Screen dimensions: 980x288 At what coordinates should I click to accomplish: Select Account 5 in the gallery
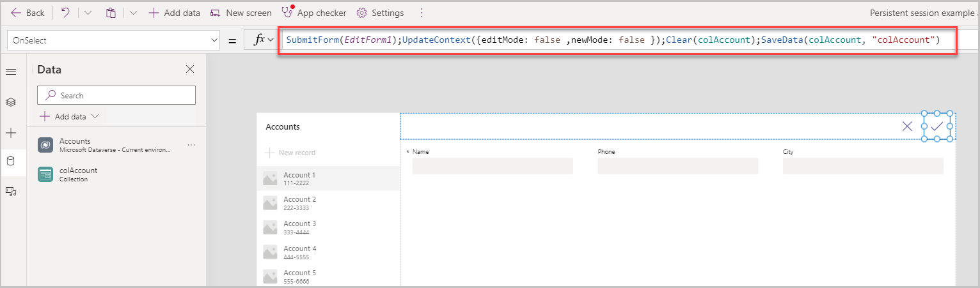(x=328, y=276)
